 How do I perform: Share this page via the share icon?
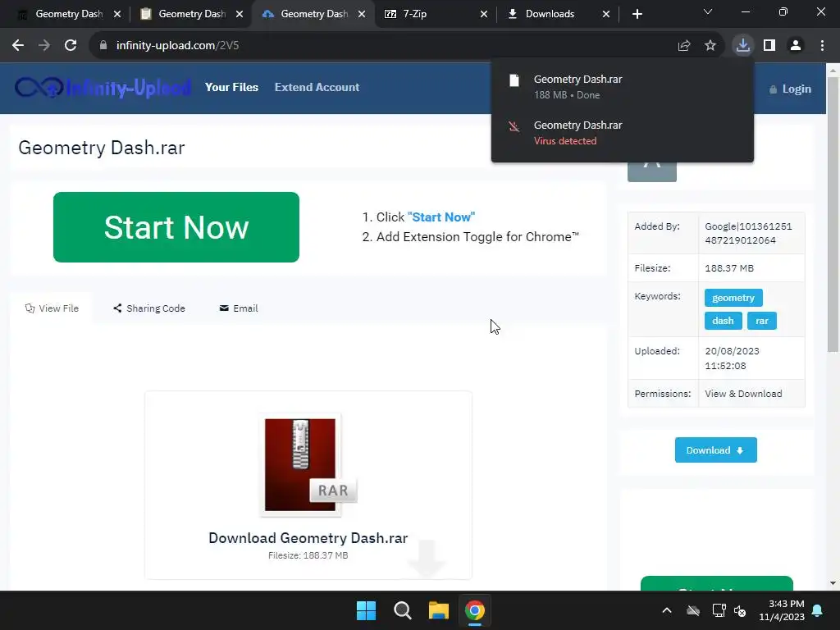pyautogui.click(x=684, y=46)
